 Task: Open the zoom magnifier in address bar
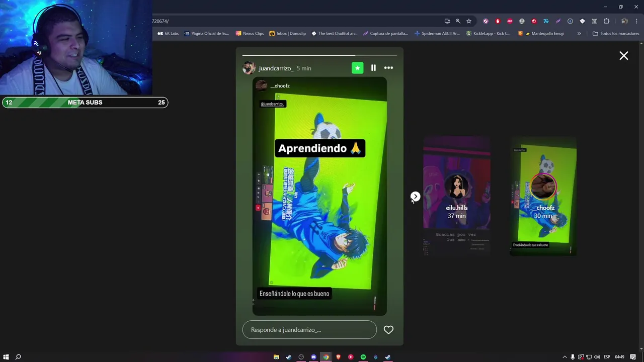point(458,21)
